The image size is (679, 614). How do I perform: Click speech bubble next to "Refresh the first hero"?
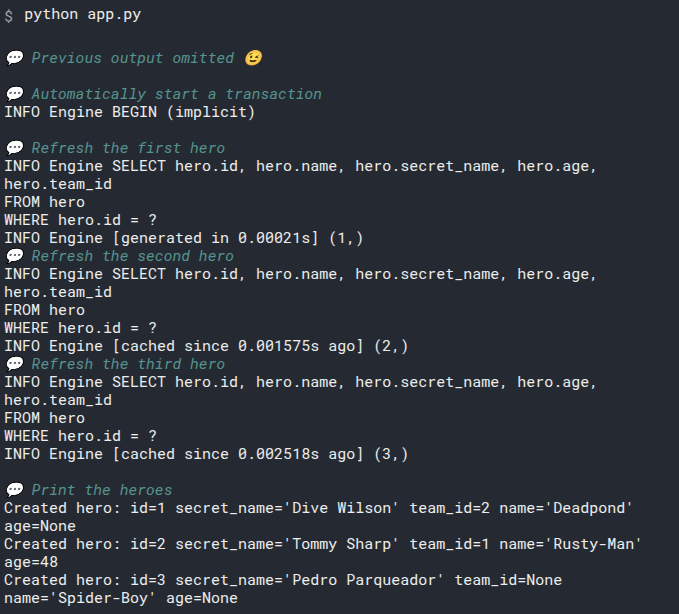(14, 148)
